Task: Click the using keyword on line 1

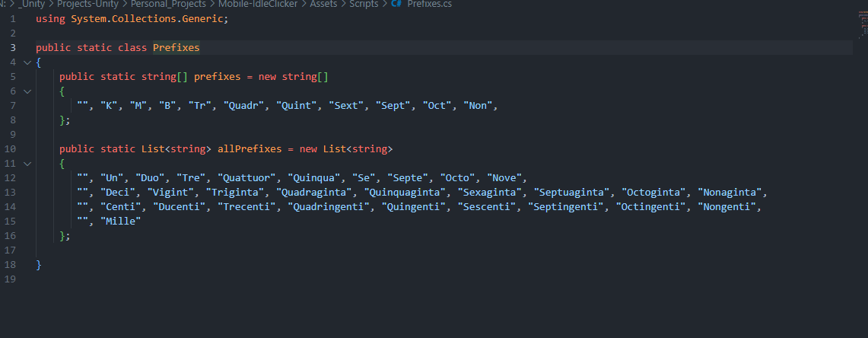Action: [50, 19]
